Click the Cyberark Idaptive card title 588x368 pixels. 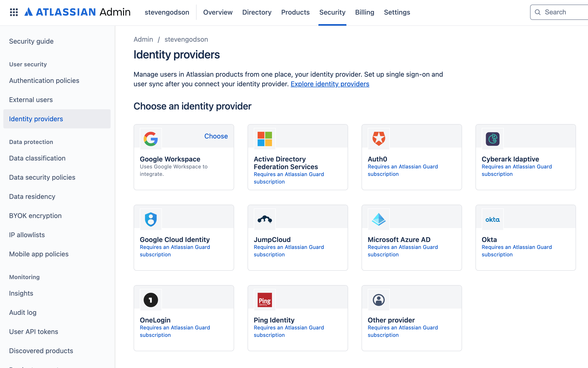point(510,159)
